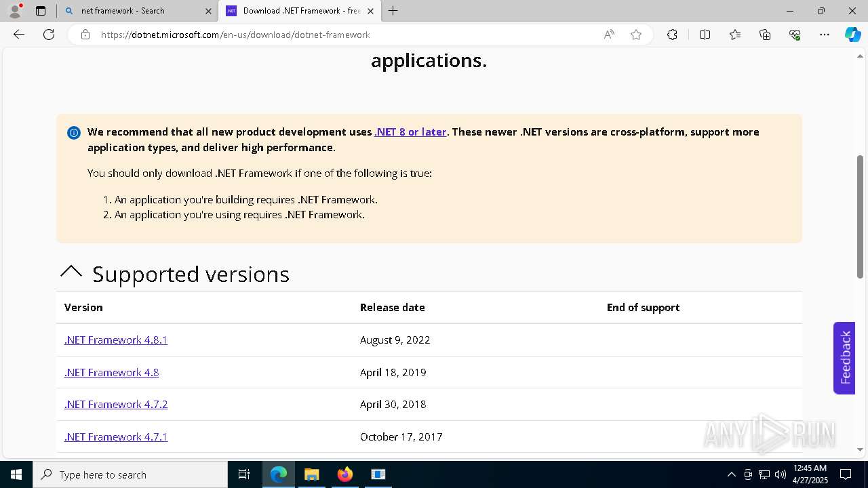Click the August 9, 2022 release date

tap(395, 340)
